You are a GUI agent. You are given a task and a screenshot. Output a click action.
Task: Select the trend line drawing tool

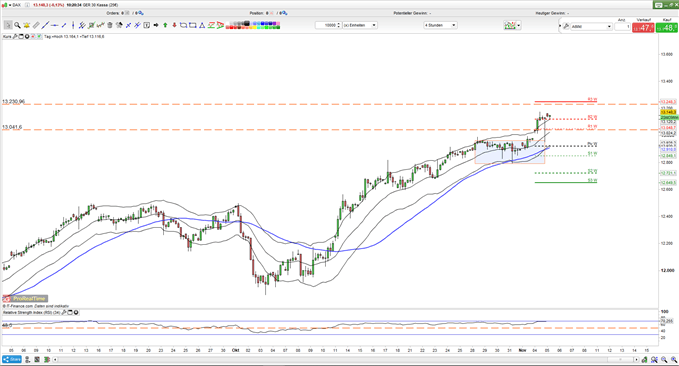coord(45,25)
